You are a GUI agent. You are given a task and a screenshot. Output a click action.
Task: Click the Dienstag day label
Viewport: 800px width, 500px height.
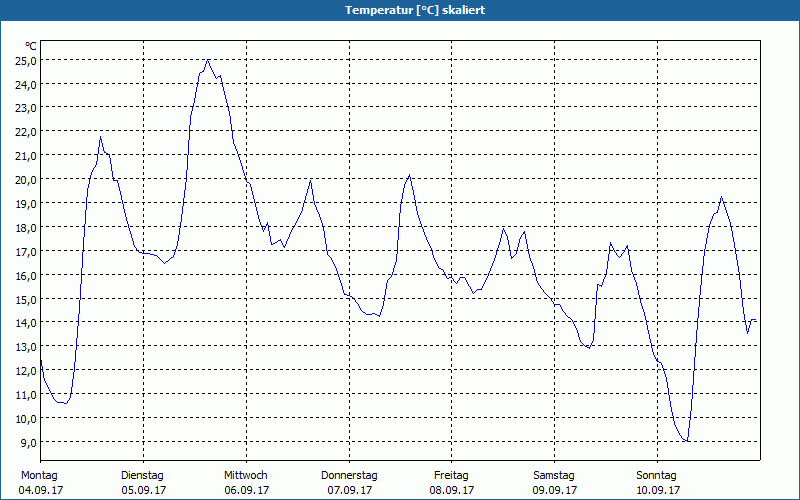click(x=142, y=476)
